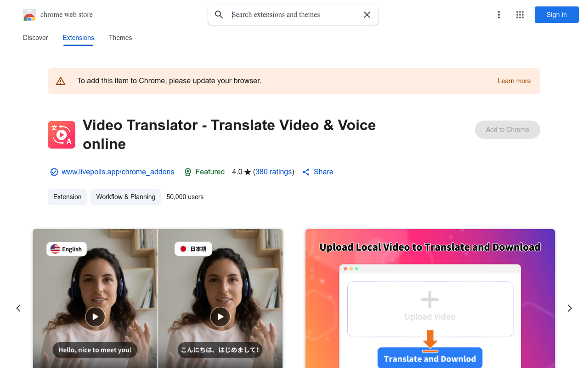Play the Japanese video preview
The height and width of the screenshot is (368, 588).
point(220,316)
